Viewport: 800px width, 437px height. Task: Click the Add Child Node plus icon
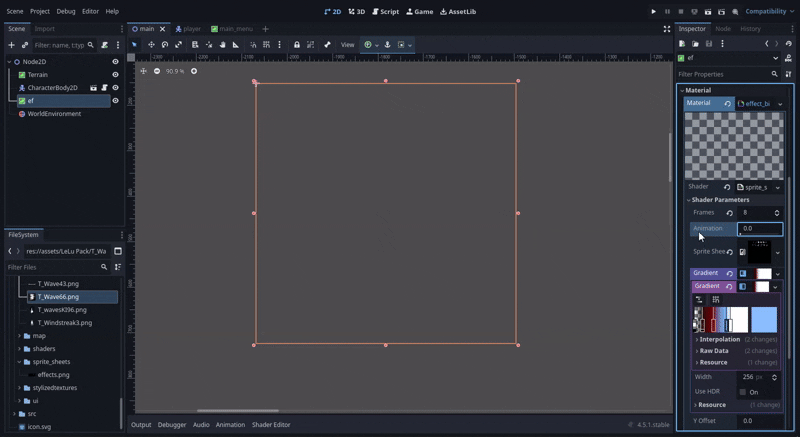coord(11,45)
